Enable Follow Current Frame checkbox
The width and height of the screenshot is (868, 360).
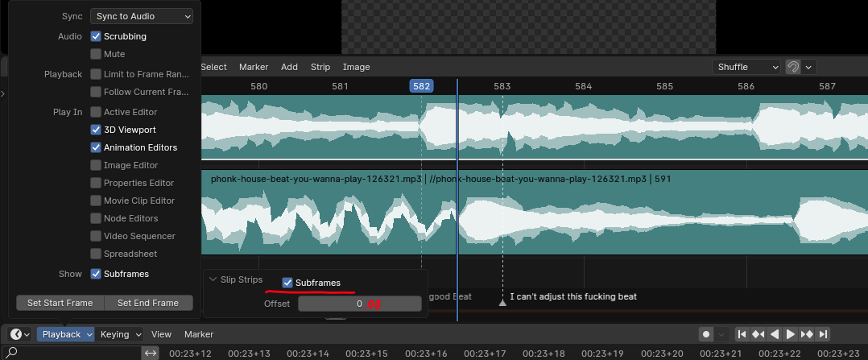coord(95,92)
